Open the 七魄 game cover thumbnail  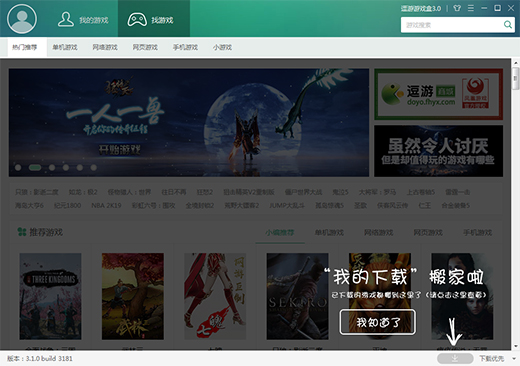[215, 296]
